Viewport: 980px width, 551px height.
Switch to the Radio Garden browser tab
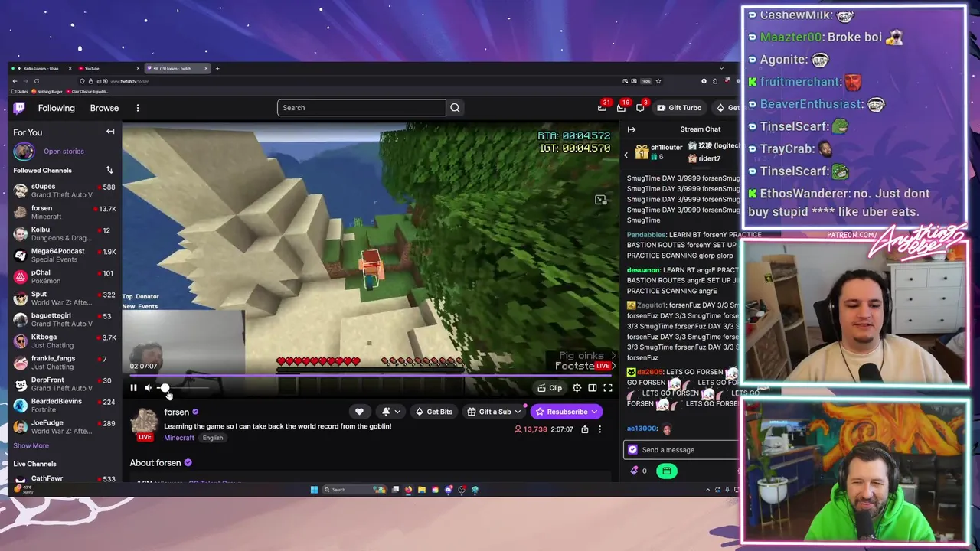[x=41, y=68]
